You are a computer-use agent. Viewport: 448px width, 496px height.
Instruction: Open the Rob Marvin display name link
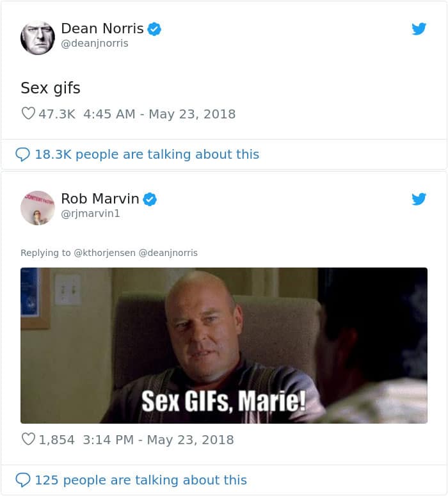pos(100,199)
